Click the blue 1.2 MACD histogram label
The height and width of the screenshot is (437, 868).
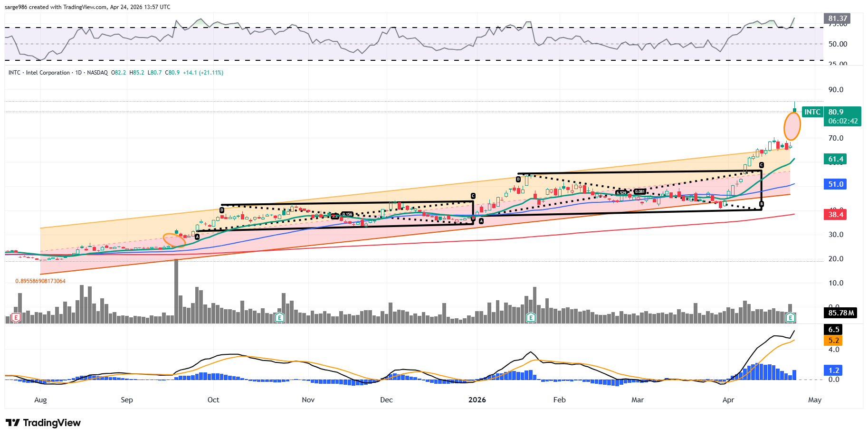834,370
